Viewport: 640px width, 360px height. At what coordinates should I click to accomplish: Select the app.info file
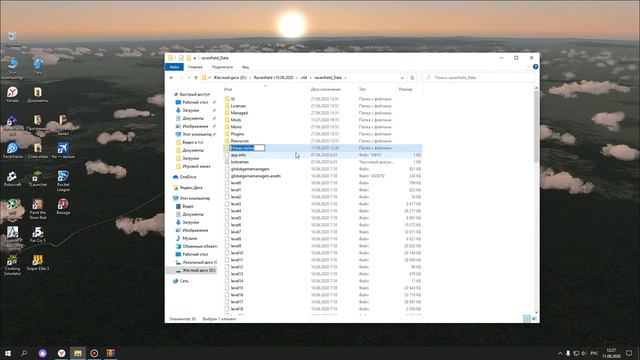point(238,155)
